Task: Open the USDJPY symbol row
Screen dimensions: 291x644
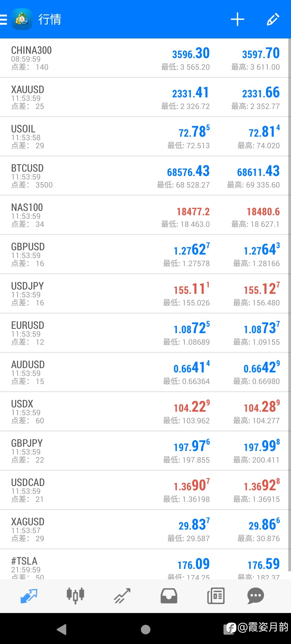Action: point(144,294)
